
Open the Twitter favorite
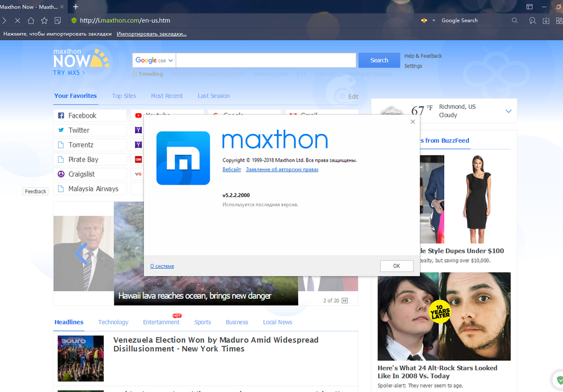[x=90, y=130]
